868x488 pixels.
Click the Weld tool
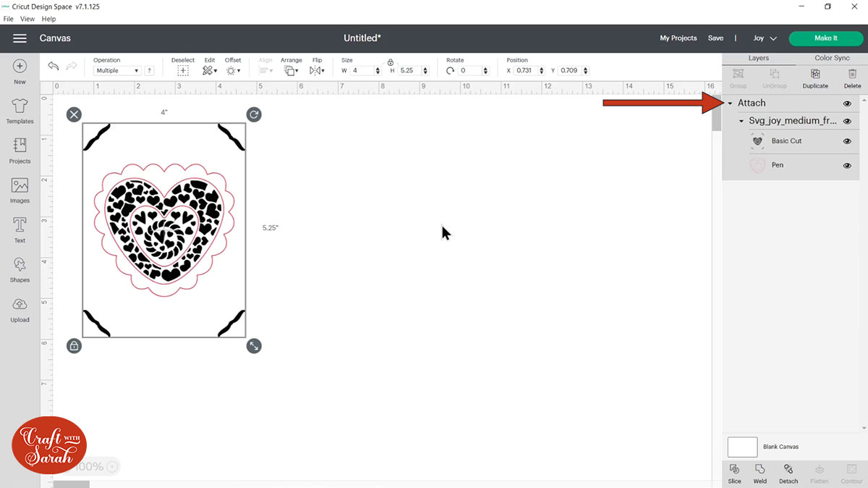pyautogui.click(x=759, y=474)
